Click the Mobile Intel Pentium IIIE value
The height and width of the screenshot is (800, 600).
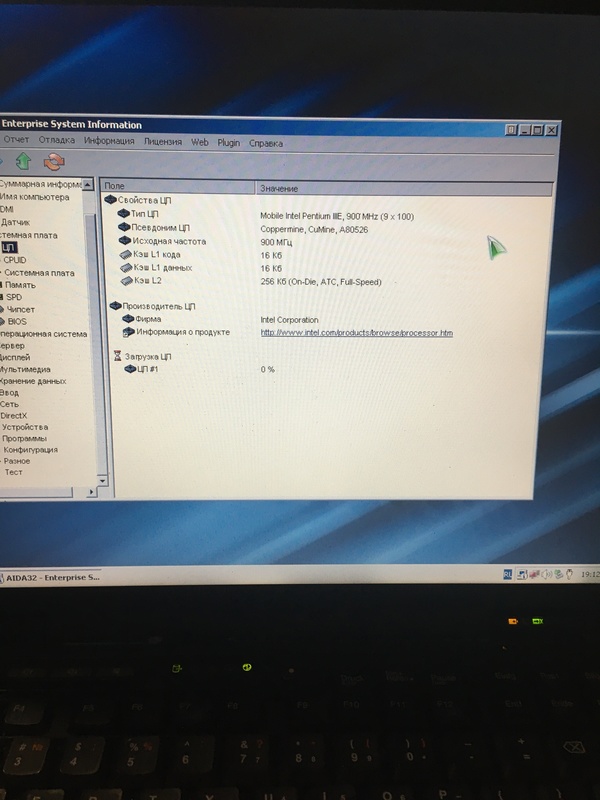point(337,216)
